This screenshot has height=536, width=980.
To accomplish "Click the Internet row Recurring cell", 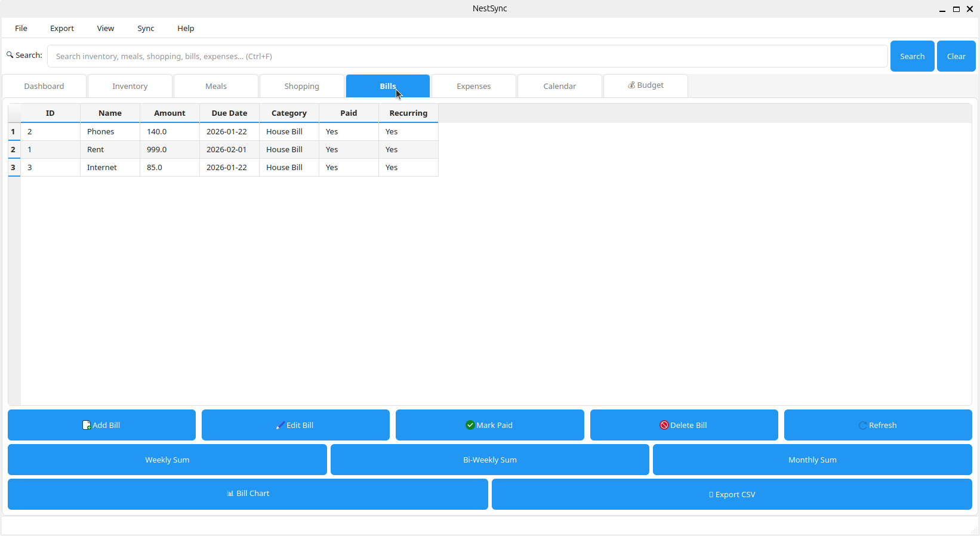I will 408,167.
